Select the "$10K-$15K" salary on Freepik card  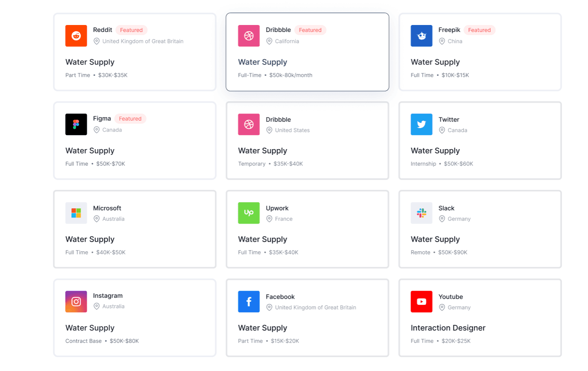[x=455, y=75]
